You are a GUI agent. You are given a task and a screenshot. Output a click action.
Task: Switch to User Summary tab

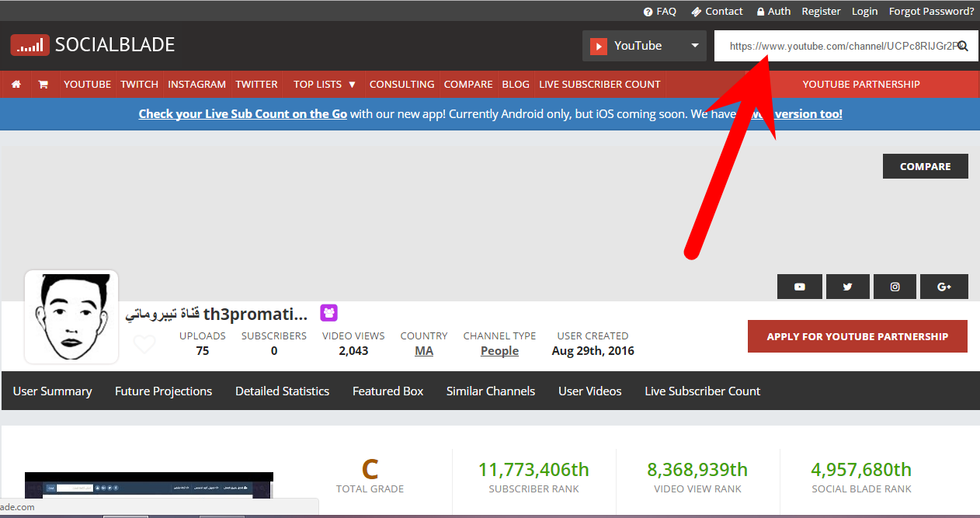click(52, 391)
